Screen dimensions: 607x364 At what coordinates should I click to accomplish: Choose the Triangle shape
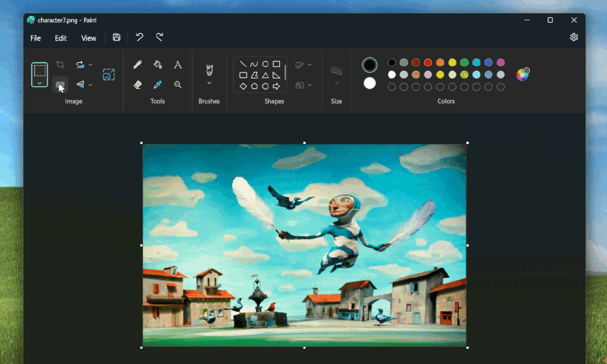265,75
